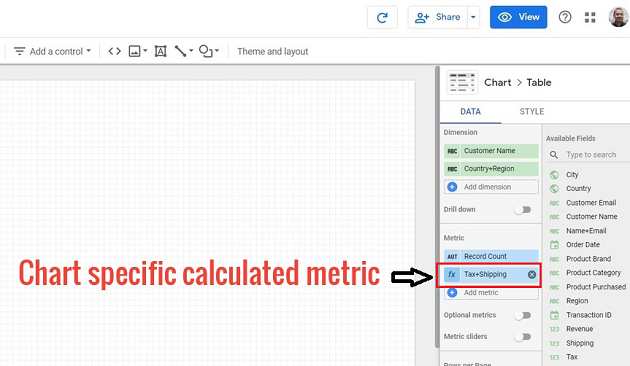Click the URL embed code icon
The height and width of the screenshot is (366, 630).
pos(115,51)
